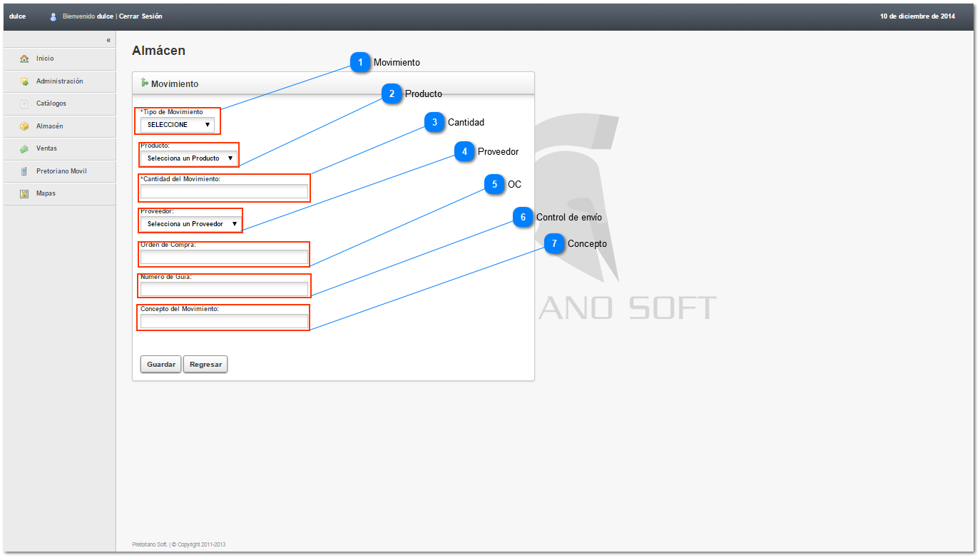Click the dulce username at top left
The width and height of the screenshot is (980, 558).
17,16
